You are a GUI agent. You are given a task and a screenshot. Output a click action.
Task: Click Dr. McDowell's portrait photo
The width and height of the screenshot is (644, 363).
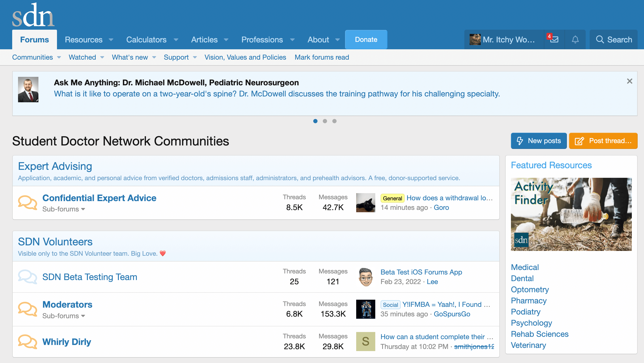pos(28,90)
